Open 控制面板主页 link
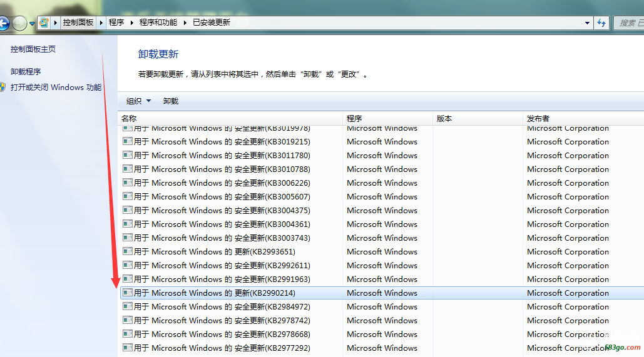Screen dimensions: 644x357 33,49
